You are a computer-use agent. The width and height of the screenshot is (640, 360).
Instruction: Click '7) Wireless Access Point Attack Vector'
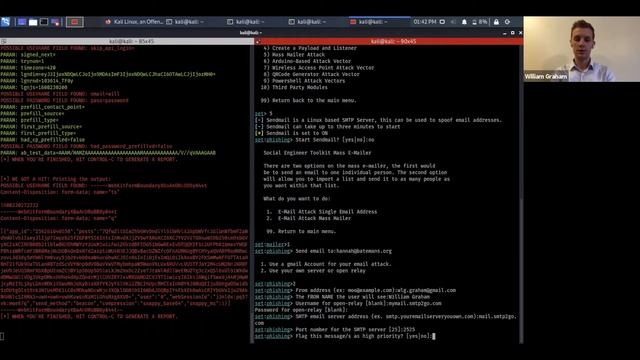318,67
